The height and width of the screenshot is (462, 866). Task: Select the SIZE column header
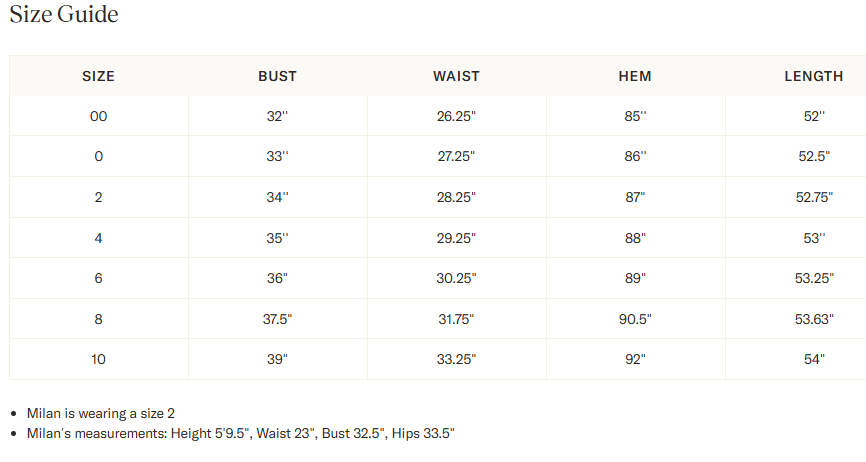point(98,76)
